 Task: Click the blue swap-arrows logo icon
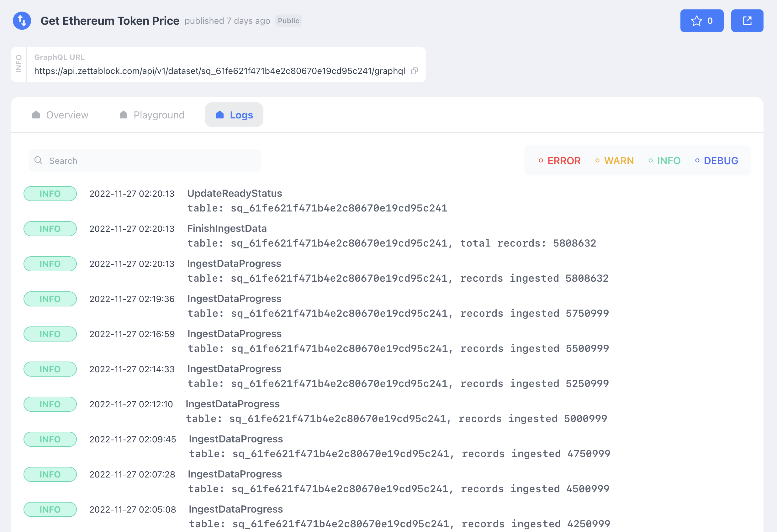pos(22,21)
